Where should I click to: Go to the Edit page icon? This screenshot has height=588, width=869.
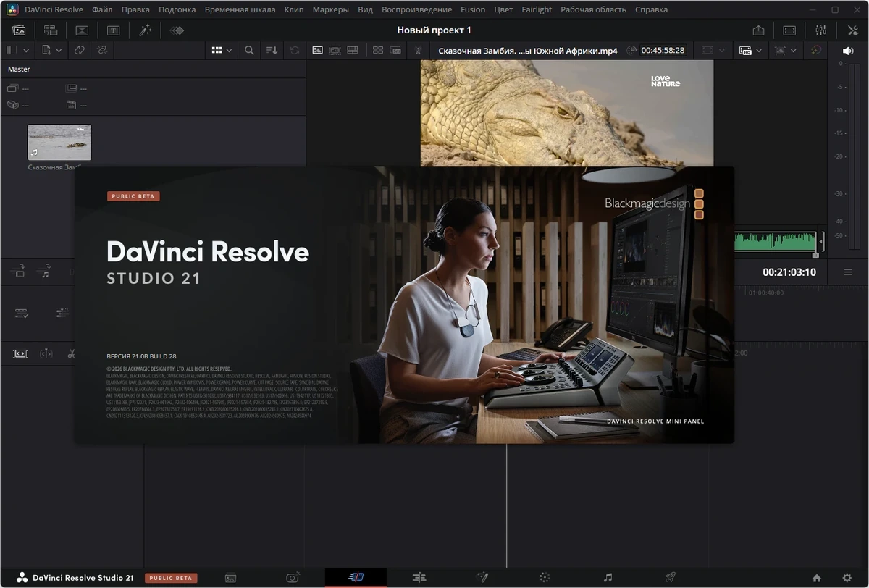(x=419, y=577)
